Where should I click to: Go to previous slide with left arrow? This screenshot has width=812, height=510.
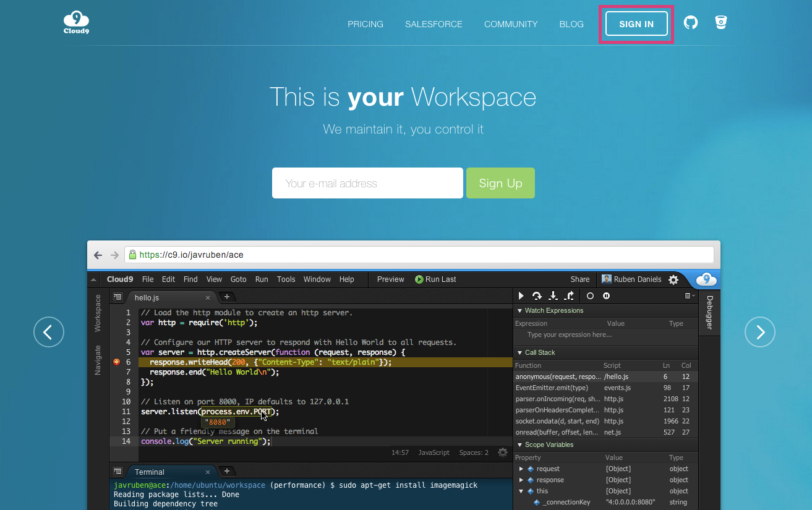(x=49, y=332)
